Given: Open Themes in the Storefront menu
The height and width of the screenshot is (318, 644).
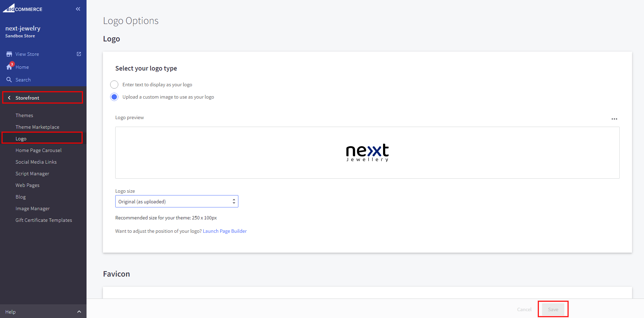Looking at the screenshot, I should point(24,115).
